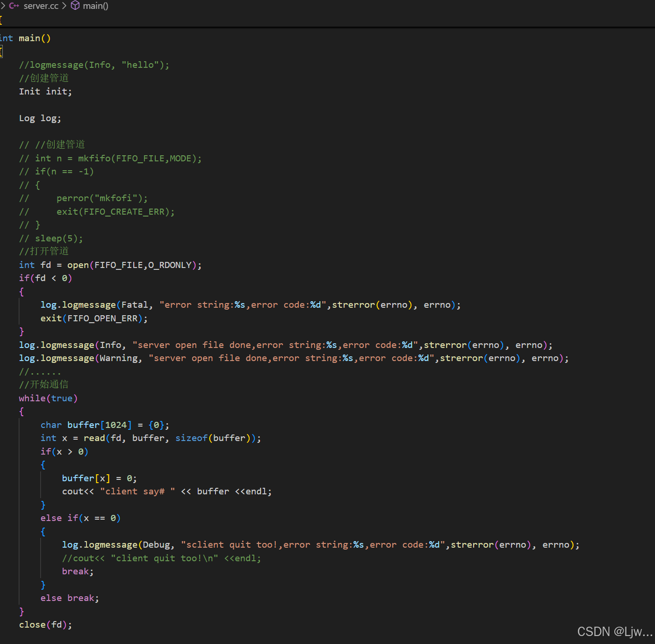
Task: Click FIFO_OPEN_ERR inside the exit call
Action: [x=102, y=318]
